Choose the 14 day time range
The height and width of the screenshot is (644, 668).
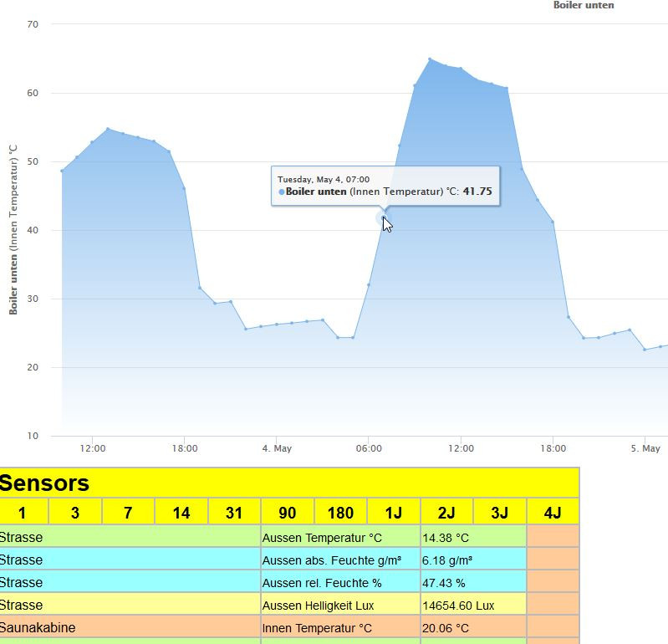click(181, 512)
